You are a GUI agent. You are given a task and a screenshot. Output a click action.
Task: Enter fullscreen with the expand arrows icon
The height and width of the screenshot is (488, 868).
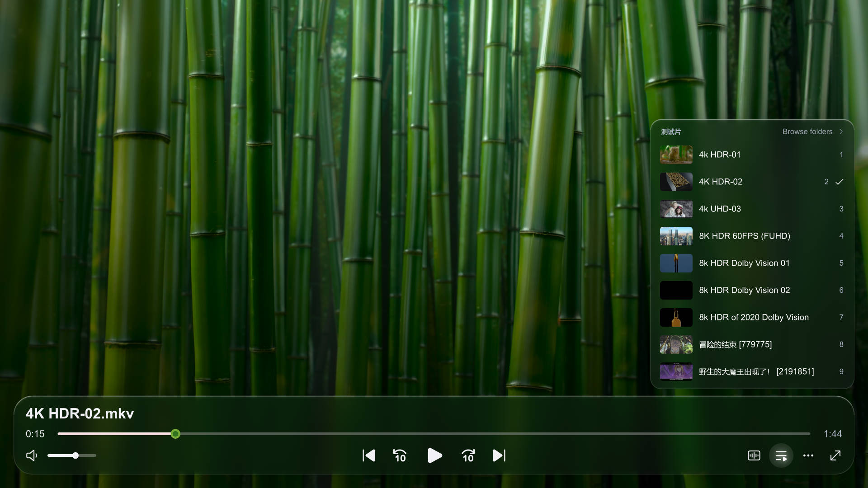click(x=835, y=455)
